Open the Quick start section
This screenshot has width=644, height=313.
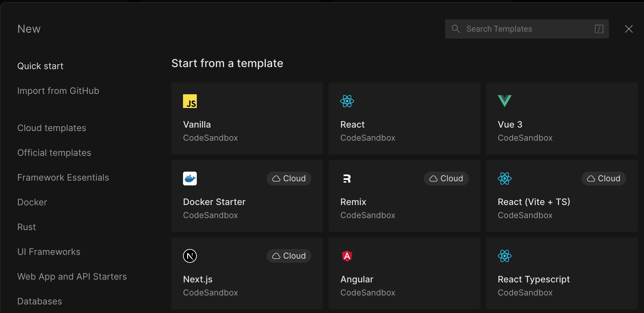(41, 66)
